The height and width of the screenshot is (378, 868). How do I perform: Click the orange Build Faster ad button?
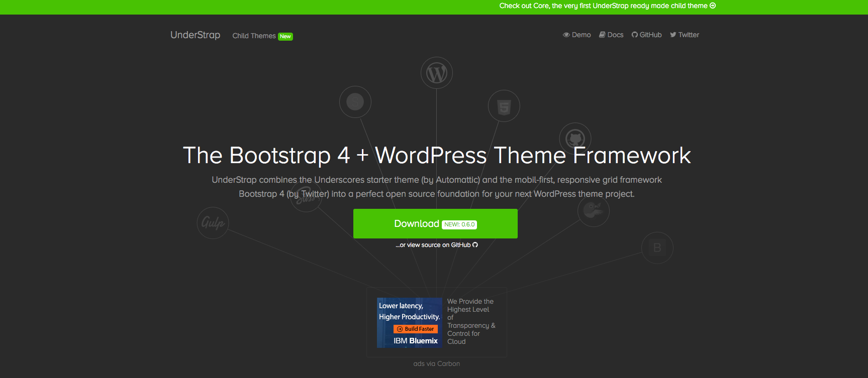[416, 329]
